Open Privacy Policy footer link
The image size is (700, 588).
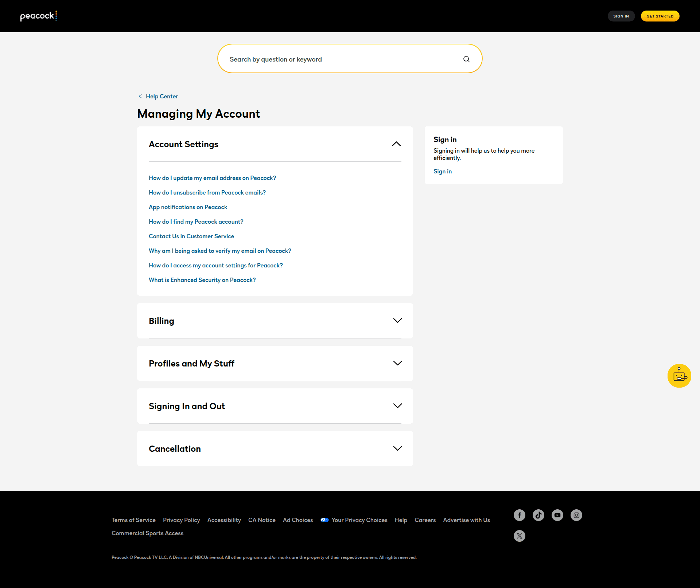point(182,520)
